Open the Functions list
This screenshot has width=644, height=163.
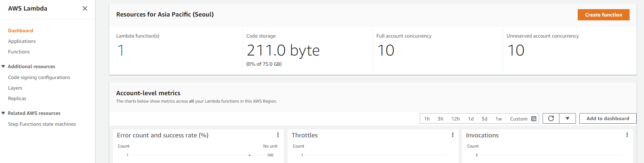click(x=19, y=52)
